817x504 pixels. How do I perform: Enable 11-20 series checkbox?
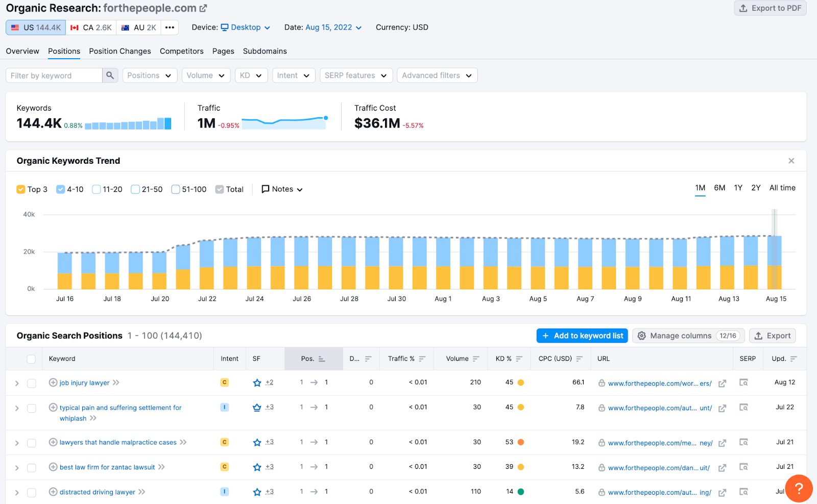96,189
